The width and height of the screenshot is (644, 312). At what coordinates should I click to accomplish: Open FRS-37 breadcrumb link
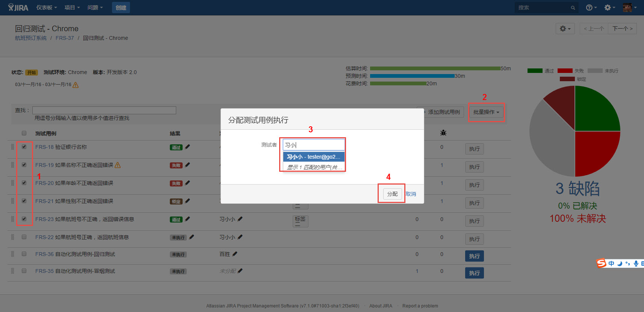point(65,38)
